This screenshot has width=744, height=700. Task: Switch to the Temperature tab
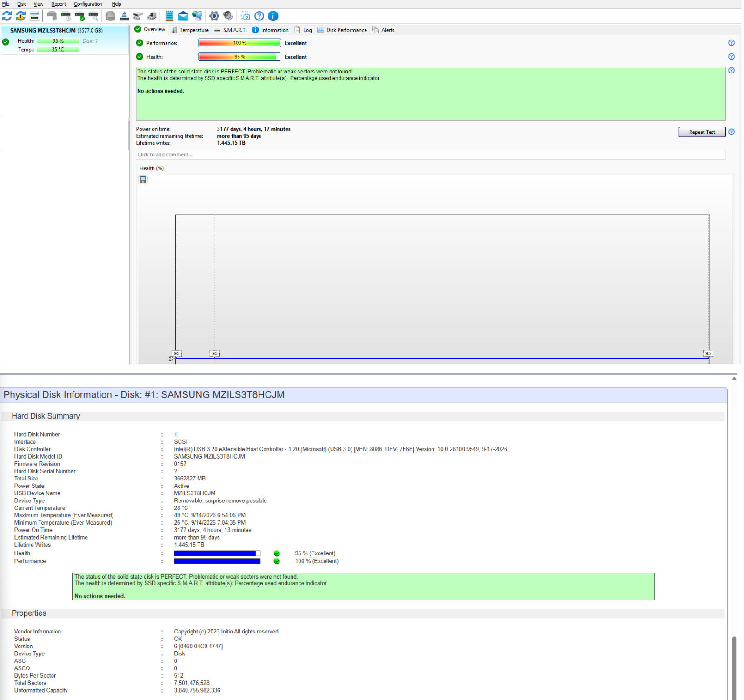[x=190, y=30]
